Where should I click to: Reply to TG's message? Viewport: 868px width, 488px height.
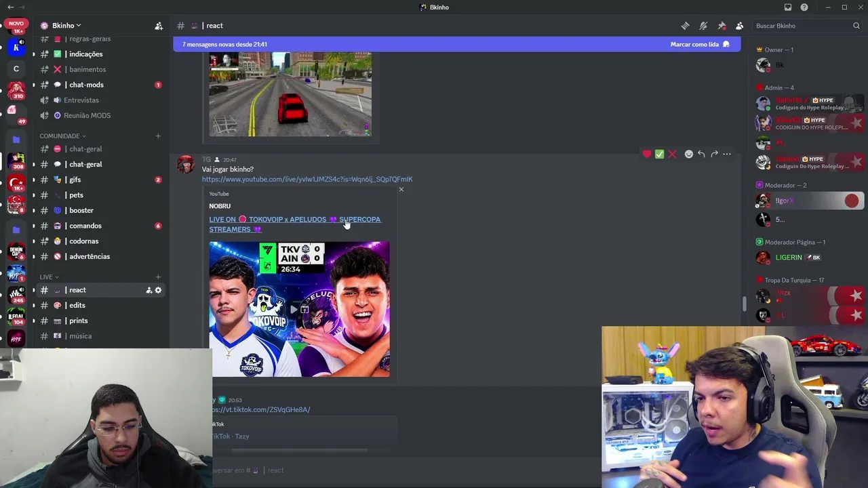point(701,155)
